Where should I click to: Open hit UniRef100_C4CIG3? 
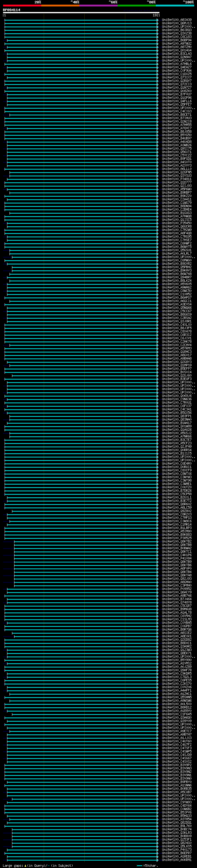click(176, 111)
